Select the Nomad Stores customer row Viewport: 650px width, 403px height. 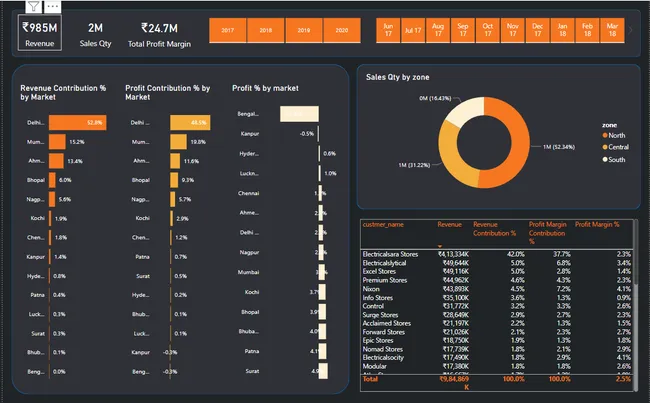pos(497,349)
